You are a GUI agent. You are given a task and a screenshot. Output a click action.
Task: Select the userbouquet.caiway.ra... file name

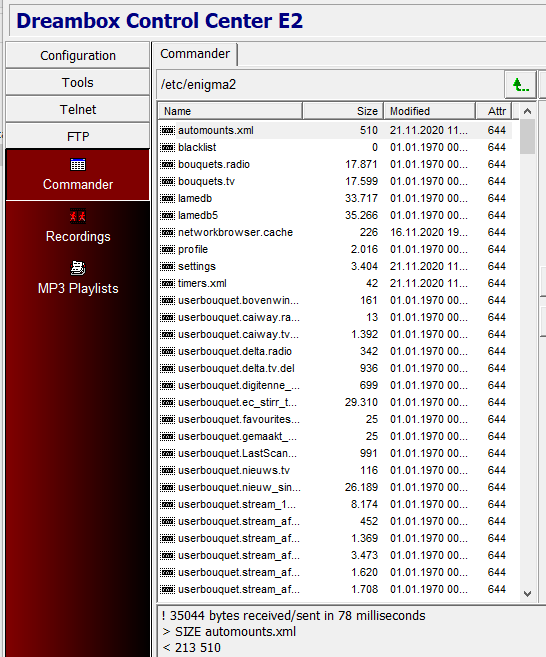coord(239,317)
